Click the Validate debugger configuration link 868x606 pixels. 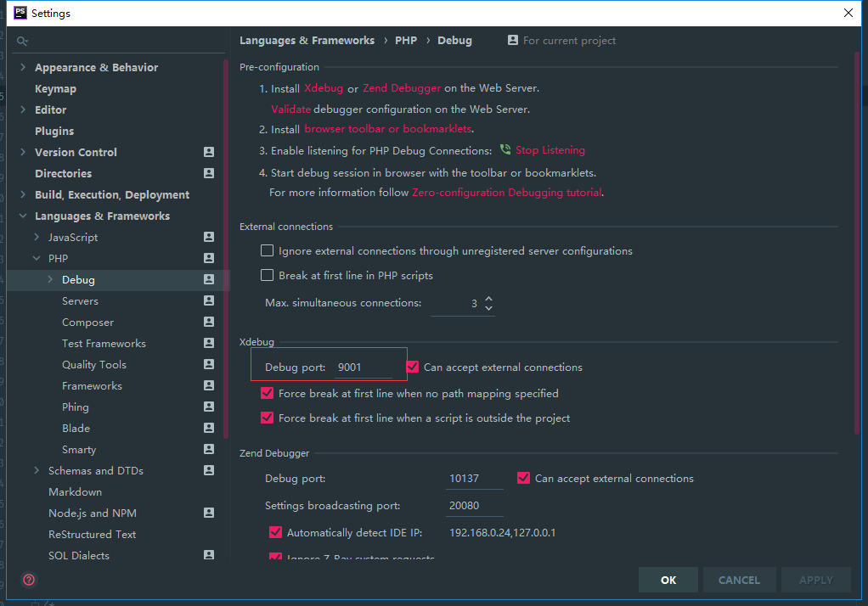[290, 109]
